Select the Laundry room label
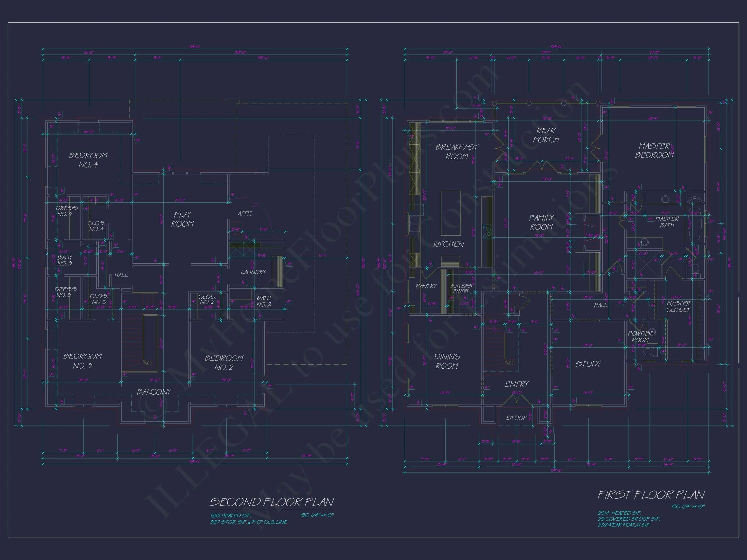This screenshot has width=747, height=560. (x=253, y=272)
